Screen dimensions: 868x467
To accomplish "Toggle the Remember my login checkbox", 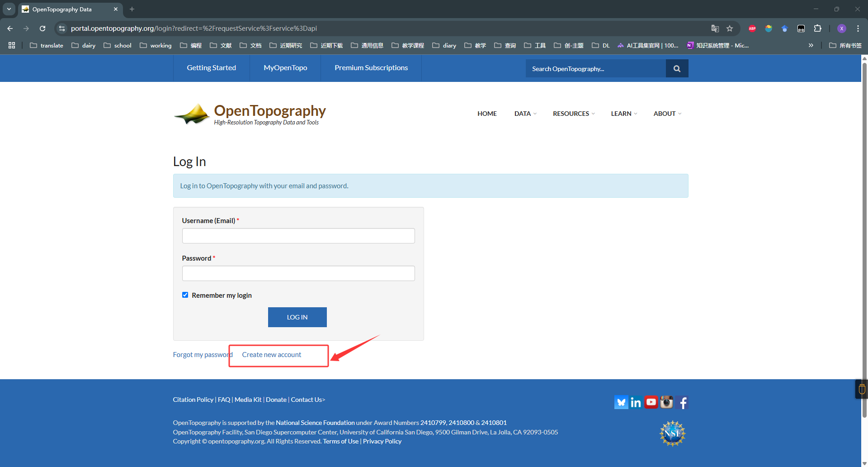I will (185, 295).
